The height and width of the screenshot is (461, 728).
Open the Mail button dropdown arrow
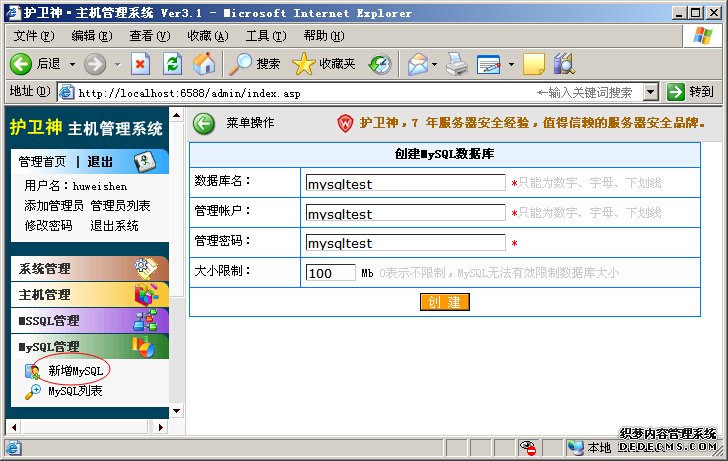(x=435, y=65)
